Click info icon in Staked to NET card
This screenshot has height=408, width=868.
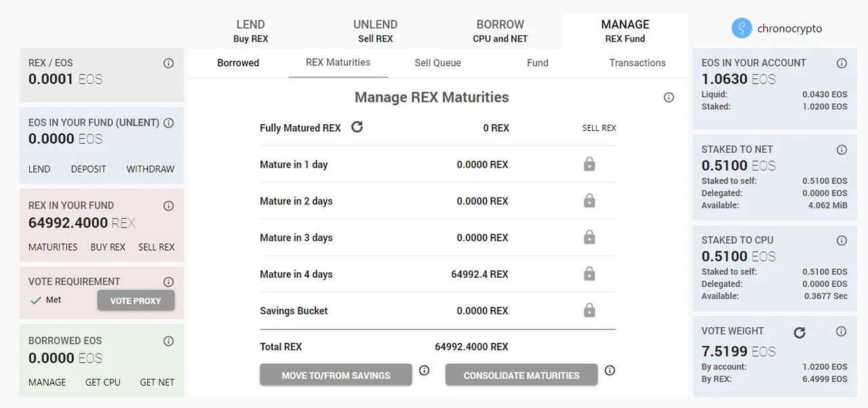(x=842, y=149)
